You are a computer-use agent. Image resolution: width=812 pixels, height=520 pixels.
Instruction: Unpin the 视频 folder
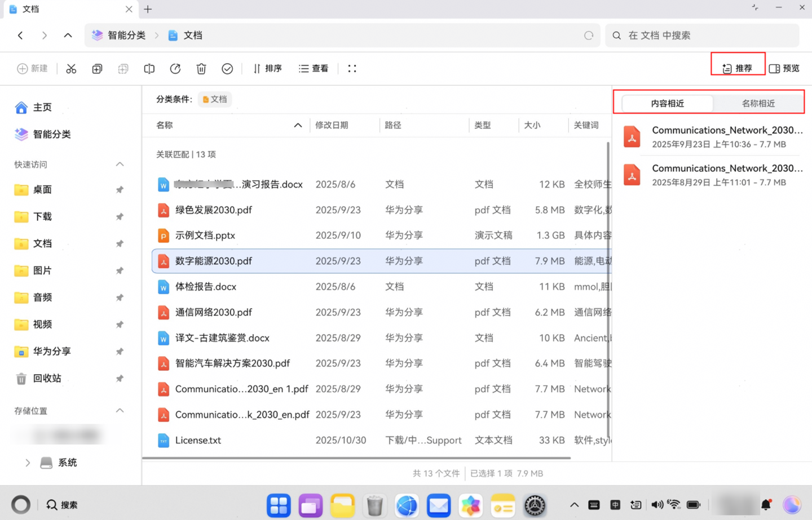(x=120, y=325)
